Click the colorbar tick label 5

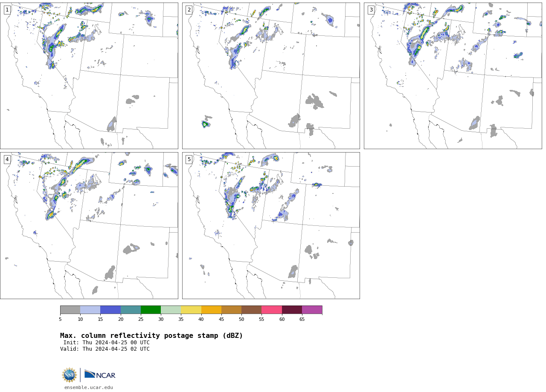point(60,319)
